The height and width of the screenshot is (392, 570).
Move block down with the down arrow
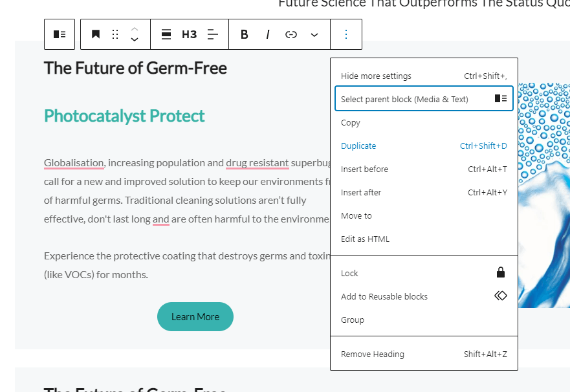pyautogui.click(x=135, y=39)
